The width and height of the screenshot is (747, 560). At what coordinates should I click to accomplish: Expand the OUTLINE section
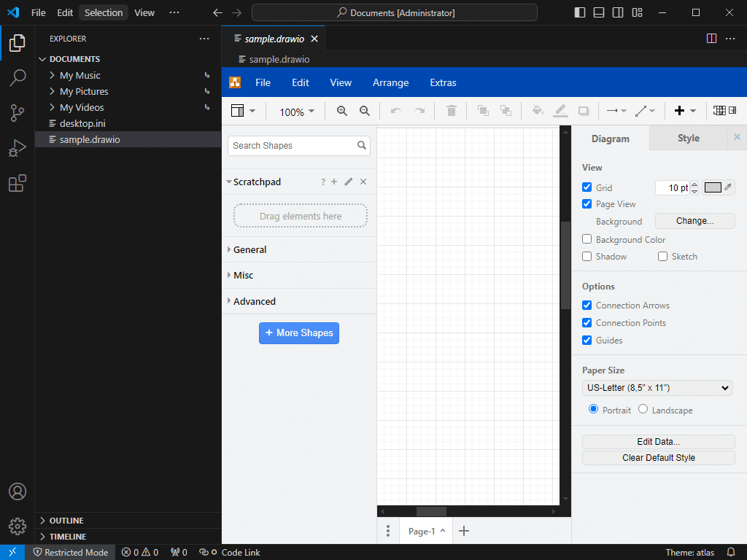coord(128,521)
